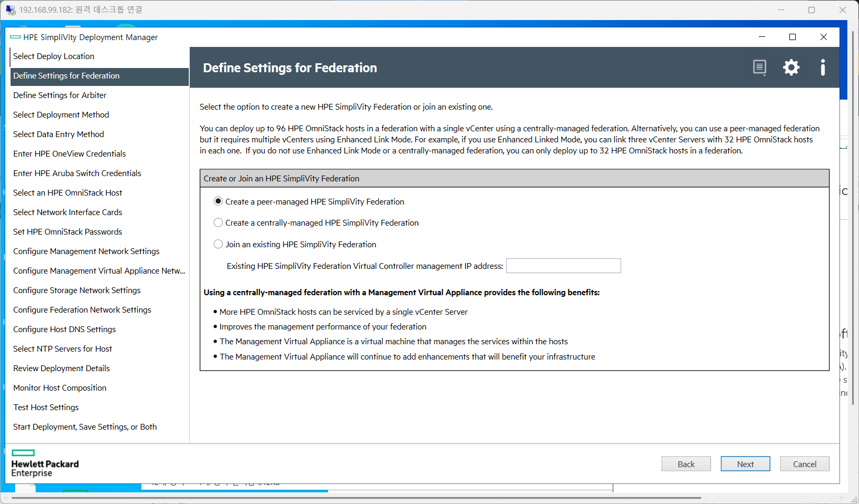Focus the Virtual Controller management IP address field
Screen dimensions: 859x504
[564, 266]
